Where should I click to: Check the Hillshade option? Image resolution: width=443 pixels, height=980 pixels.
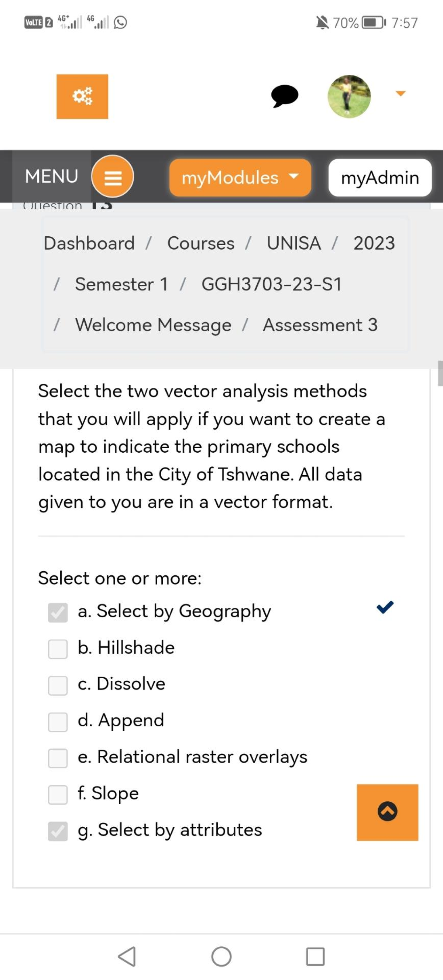[58, 649]
